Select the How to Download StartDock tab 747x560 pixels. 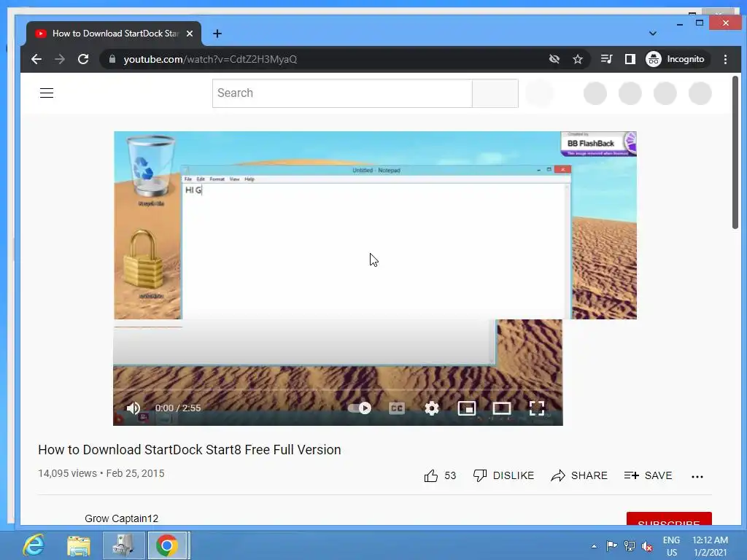113,34
